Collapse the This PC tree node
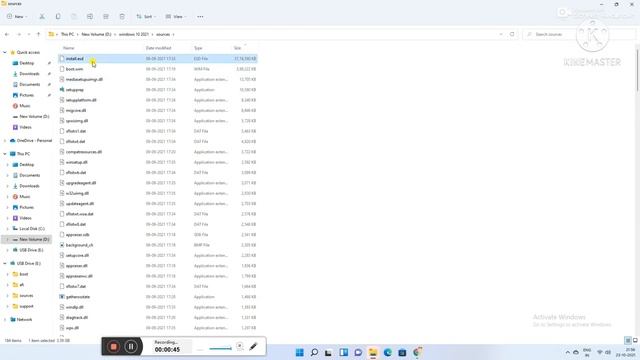 [5, 154]
